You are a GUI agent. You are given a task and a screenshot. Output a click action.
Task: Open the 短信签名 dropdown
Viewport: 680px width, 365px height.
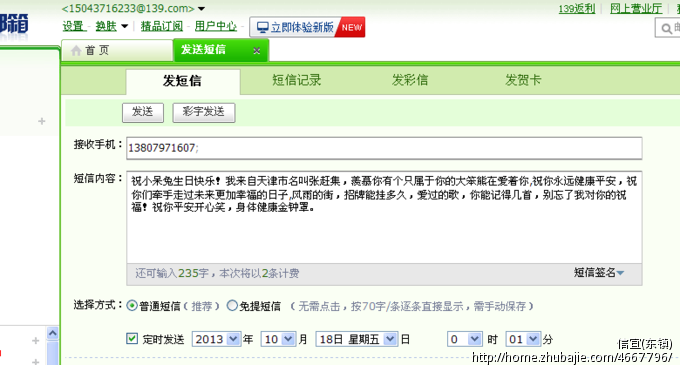tap(599, 273)
